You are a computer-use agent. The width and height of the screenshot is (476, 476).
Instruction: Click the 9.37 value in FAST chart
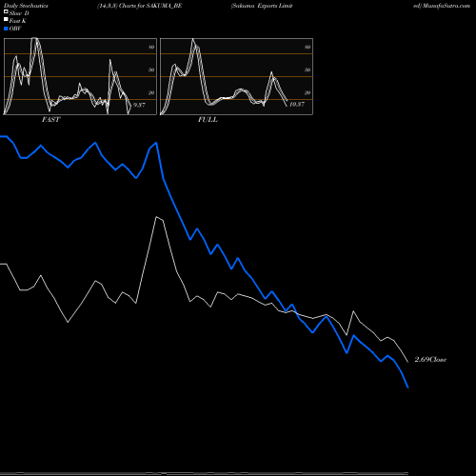(139, 105)
